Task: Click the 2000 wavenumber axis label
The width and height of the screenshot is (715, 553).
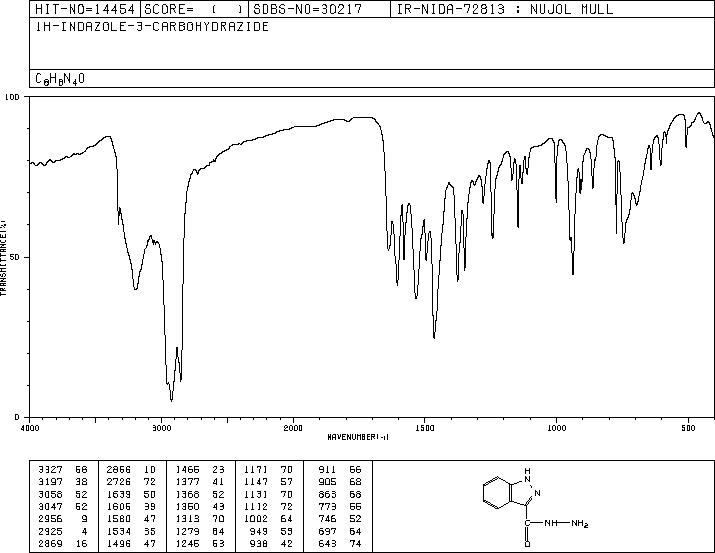Action: point(293,428)
